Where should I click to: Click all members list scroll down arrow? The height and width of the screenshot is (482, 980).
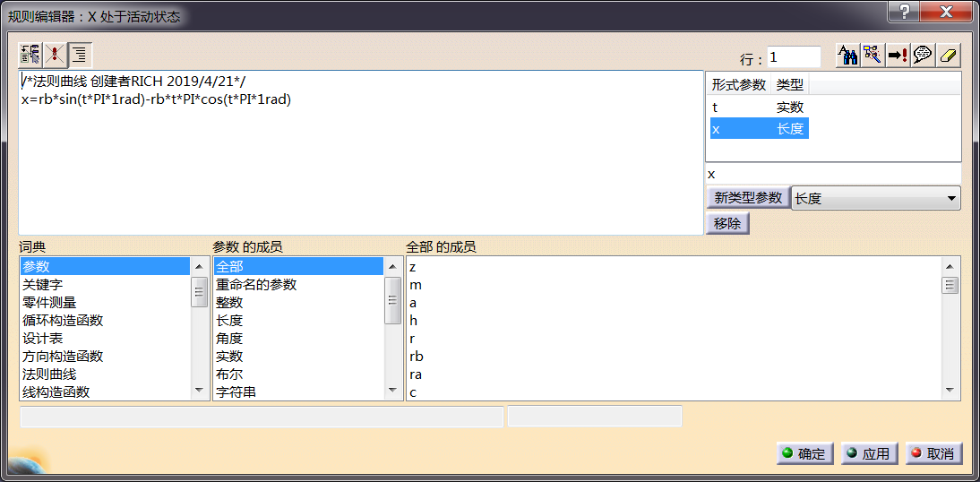pyautogui.click(x=950, y=390)
